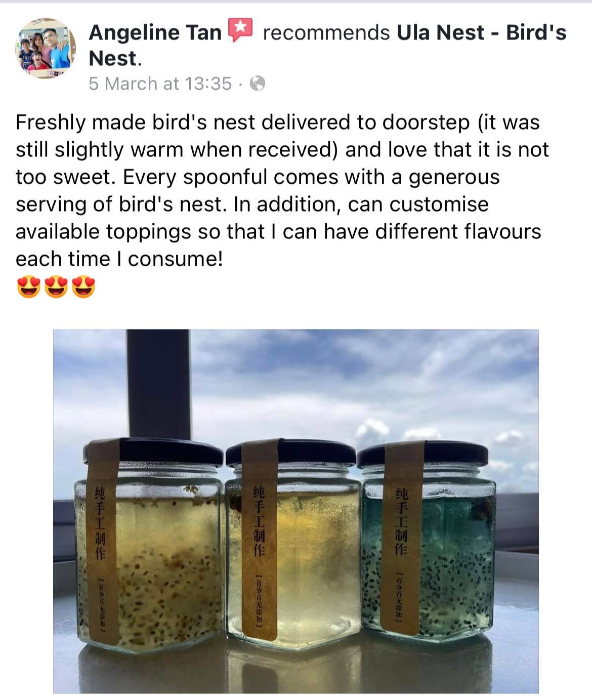Screen dimensions: 592x700
Task: Click the recommendation star badge icon
Action: 240,30
